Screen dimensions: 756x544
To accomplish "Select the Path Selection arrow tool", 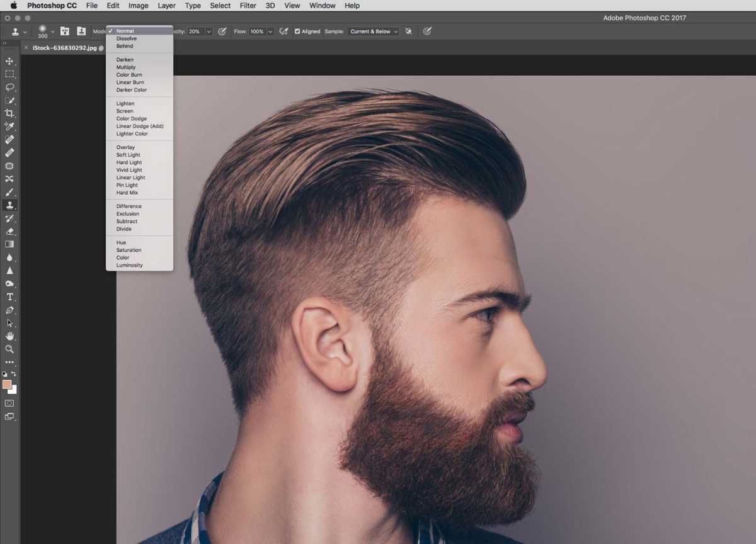I will click(9, 323).
